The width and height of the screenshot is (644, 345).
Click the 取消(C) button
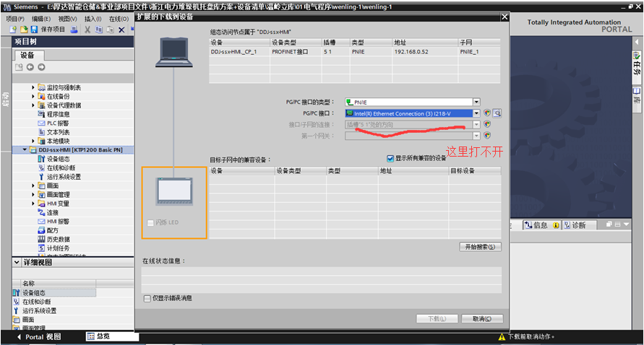pyautogui.click(x=482, y=319)
